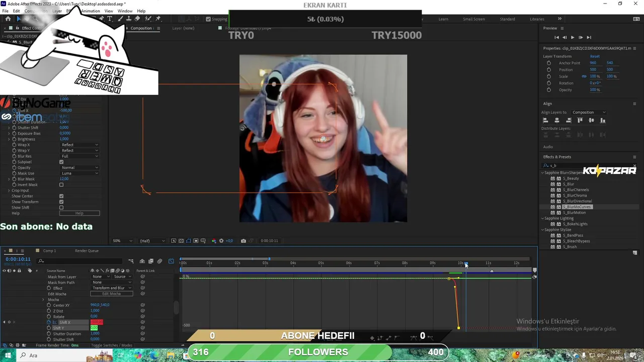This screenshot has height=362, width=644.
Task: Open the Mask Use Luma dropdown
Action: click(x=79, y=173)
